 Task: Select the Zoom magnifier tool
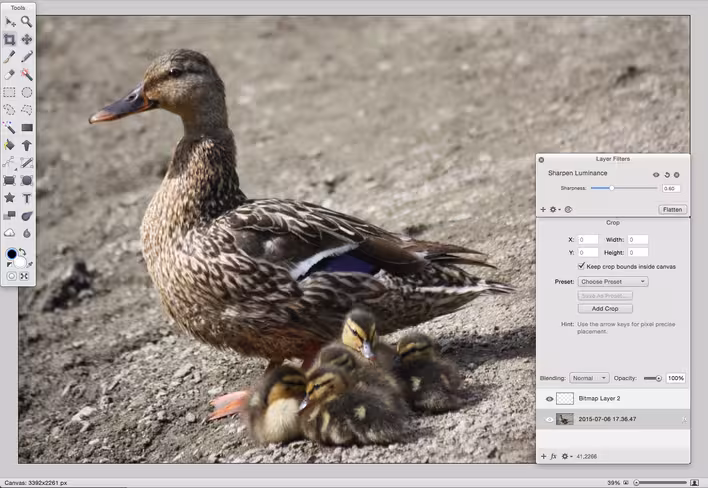pyautogui.click(x=27, y=21)
